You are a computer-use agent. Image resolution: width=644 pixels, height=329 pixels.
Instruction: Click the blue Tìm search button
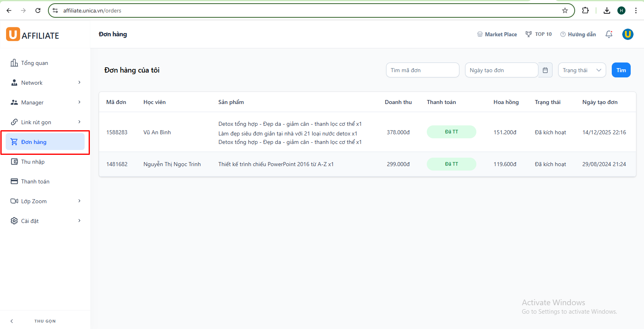621,70
